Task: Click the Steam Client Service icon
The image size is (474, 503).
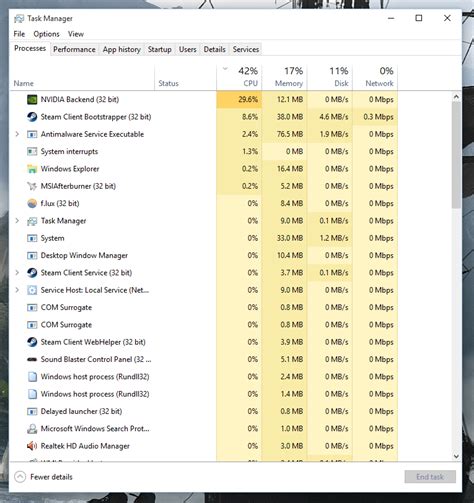Action: pyautogui.click(x=32, y=273)
